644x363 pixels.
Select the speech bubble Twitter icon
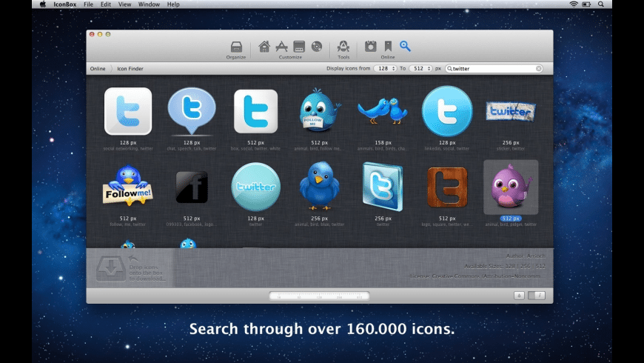click(192, 111)
